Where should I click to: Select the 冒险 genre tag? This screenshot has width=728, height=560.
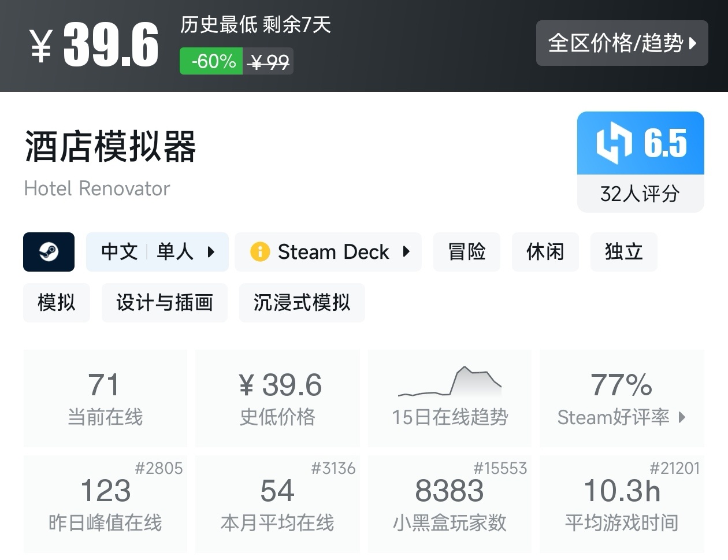pos(466,252)
